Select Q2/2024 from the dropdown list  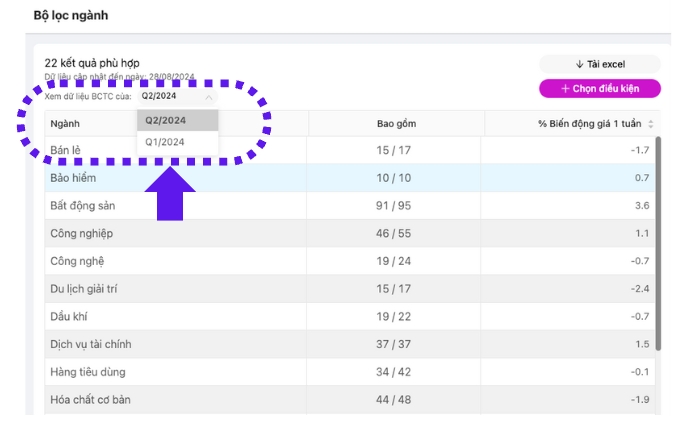(x=166, y=120)
